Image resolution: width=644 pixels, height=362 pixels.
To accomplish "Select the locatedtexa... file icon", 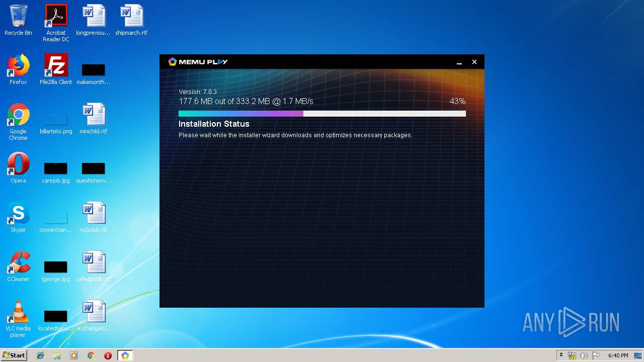I will (56, 320).
